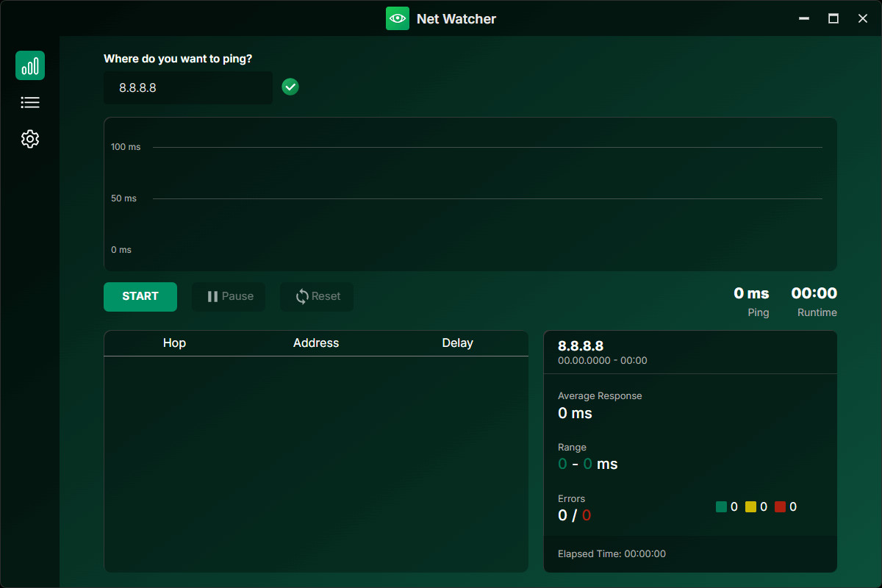
Task: Open the statistics chart view in sidebar
Action: tap(30, 65)
